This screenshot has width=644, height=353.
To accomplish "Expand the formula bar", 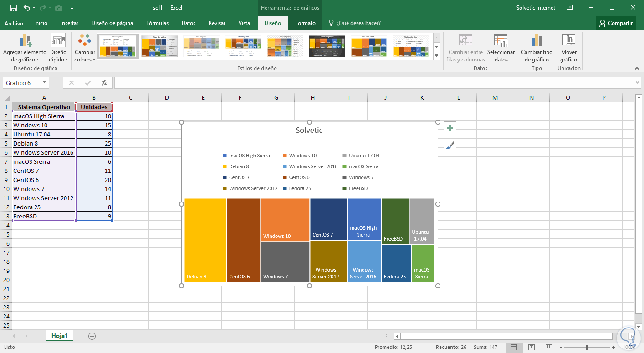I will (638, 83).
